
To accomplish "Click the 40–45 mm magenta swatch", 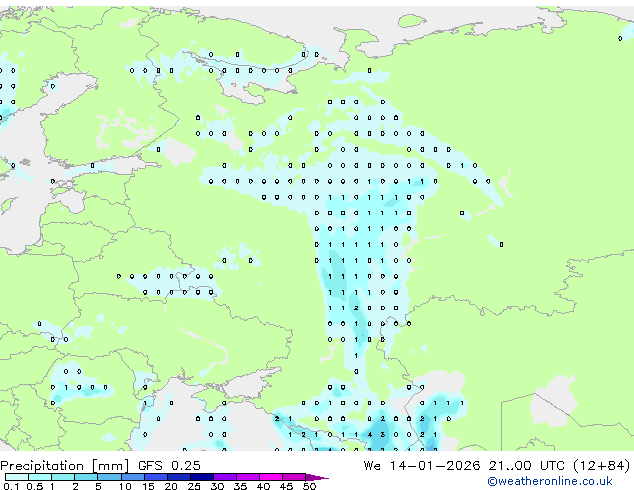I will click(x=271, y=477).
